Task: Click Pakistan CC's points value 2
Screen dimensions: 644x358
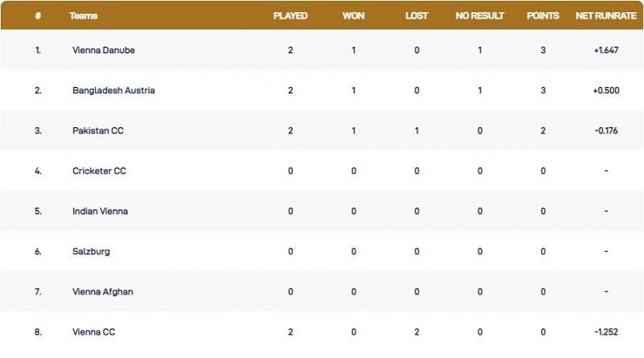Action: (x=543, y=130)
